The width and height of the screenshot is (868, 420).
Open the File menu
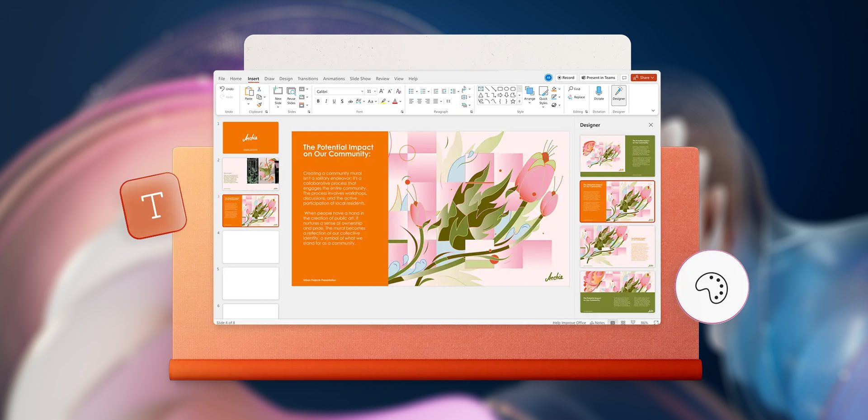[222, 79]
